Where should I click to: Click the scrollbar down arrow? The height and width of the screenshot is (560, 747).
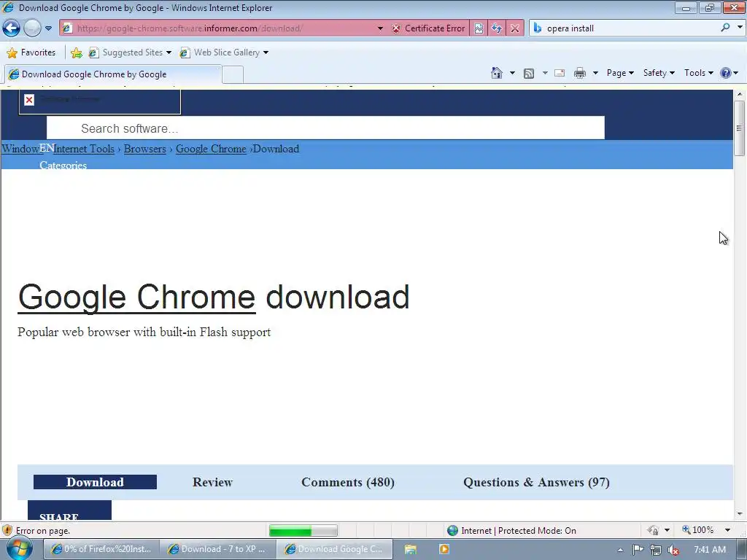click(x=740, y=514)
